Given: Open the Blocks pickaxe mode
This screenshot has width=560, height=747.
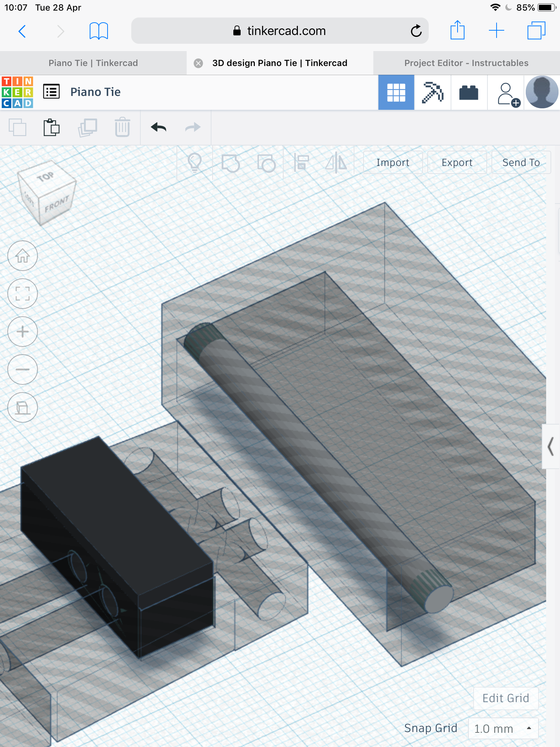Looking at the screenshot, I should (x=433, y=92).
